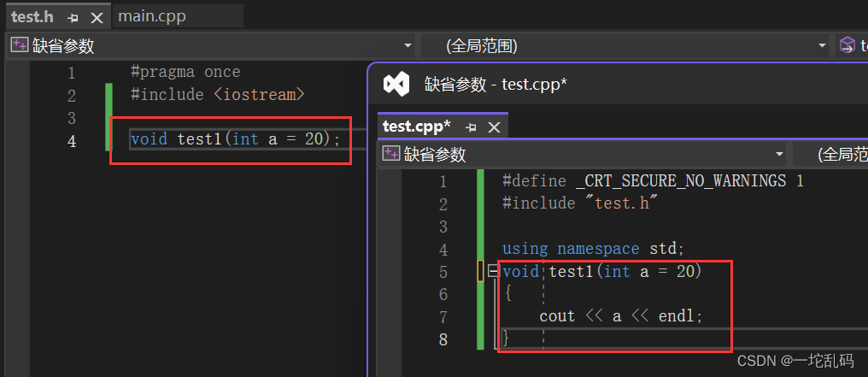Image resolution: width=868 pixels, height=377 pixels.
Task: Click the Visual Studio logo in floating window
Action: pos(396,84)
